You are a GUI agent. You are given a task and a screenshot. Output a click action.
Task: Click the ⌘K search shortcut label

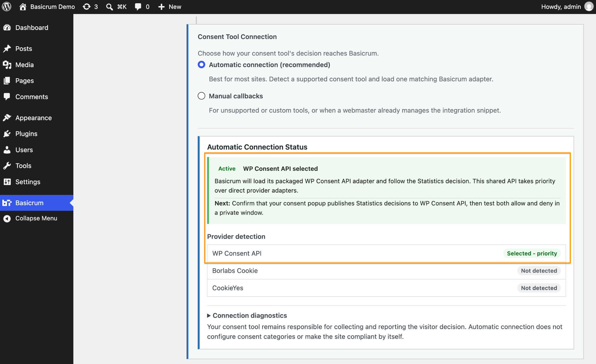point(122,7)
